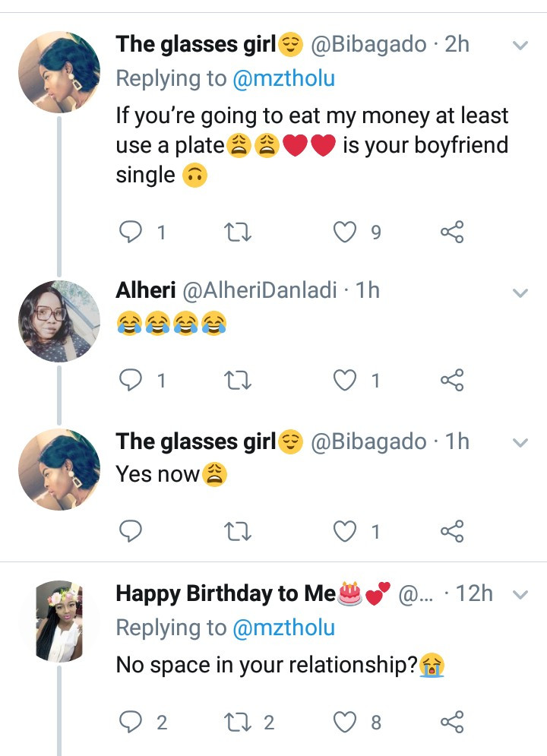Image resolution: width=547 pixels, height=756 pixels.
Task: Retweet the "No space in your relationship?" tweet
Action: (239, 722)
